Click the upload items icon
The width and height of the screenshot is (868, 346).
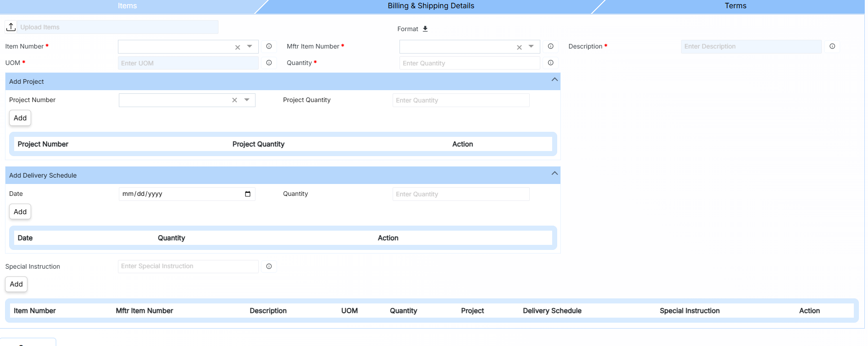(x=11, y=27)
